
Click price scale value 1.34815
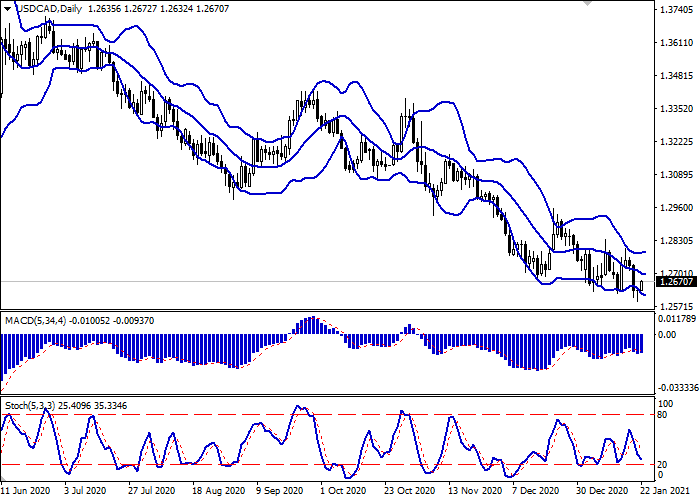(677, 76)
